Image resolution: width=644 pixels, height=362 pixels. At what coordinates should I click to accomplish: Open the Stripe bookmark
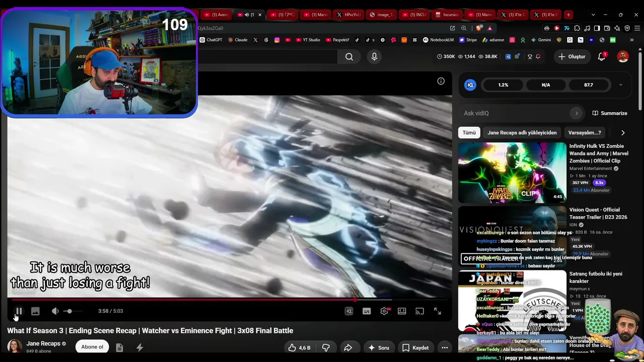tap(467, 40)
